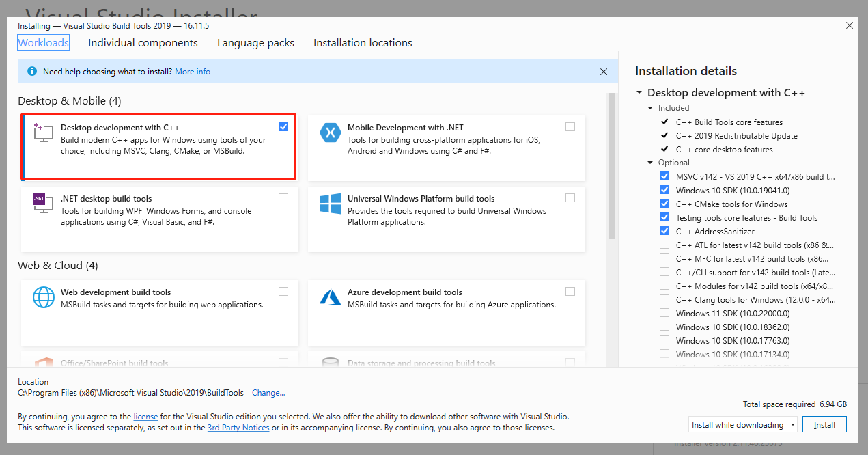Screen dimensions: 868x455
Task: Check C++ MFC for latest v142 build tools
Action: 664,258
